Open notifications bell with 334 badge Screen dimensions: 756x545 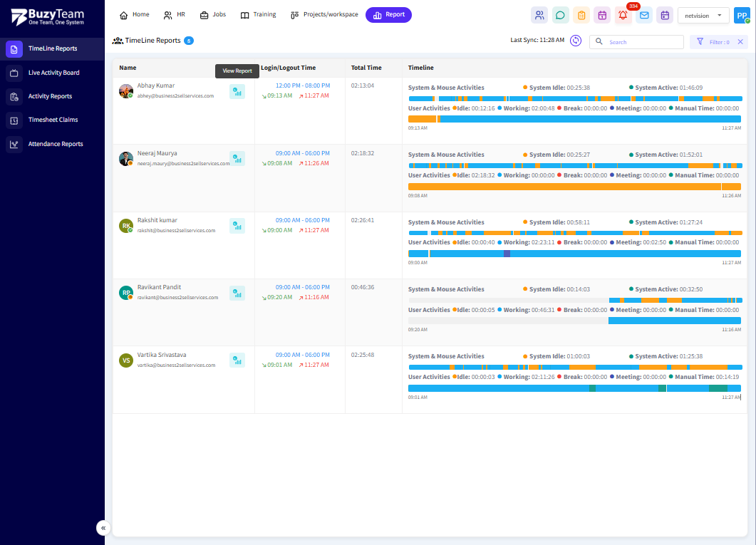coord(623,16)
